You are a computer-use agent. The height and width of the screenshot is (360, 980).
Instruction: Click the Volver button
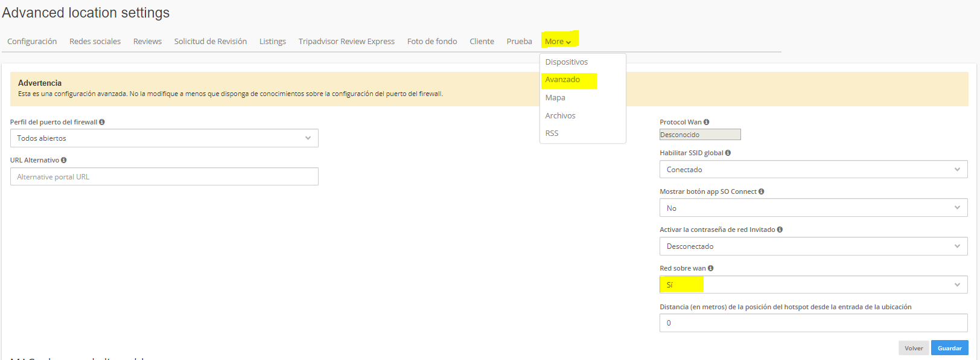pyautogui.click(x=914, y=348)
